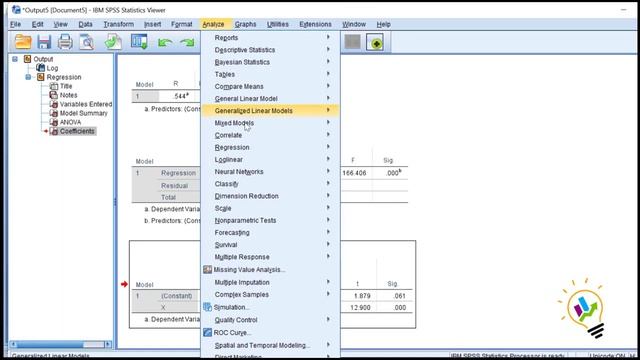Click the Open folder toolbar icon

pos(23,42)
